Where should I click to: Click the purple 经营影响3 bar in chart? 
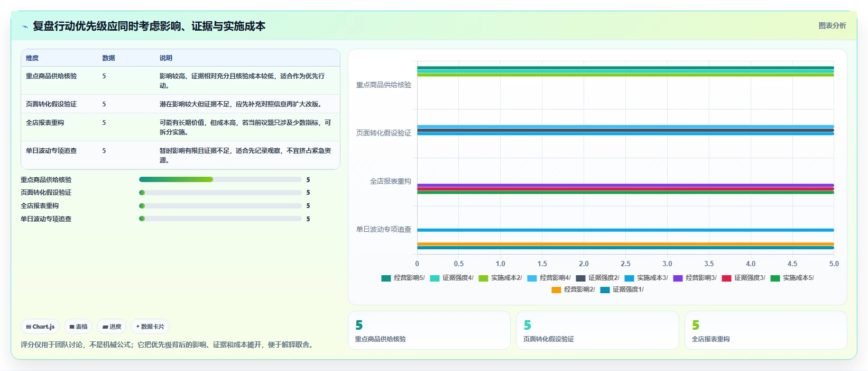coord(625,185)
